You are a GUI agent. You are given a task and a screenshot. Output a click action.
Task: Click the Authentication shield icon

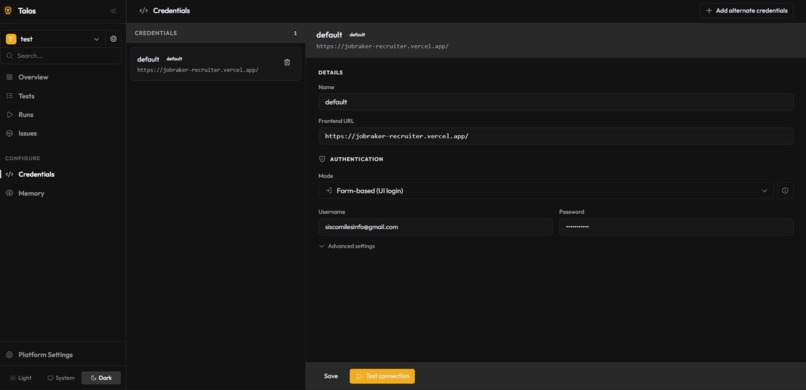(x=322, y=159)
